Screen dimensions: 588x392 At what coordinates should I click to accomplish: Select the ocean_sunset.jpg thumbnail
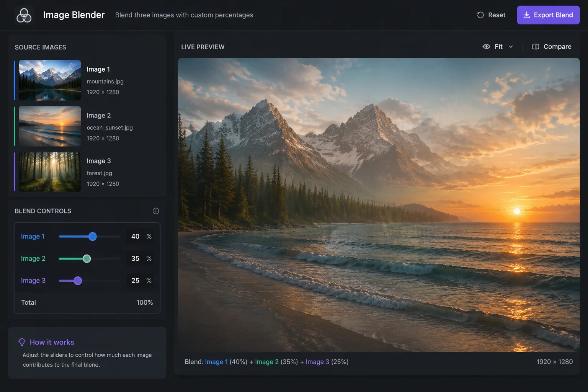click(50, 126)
